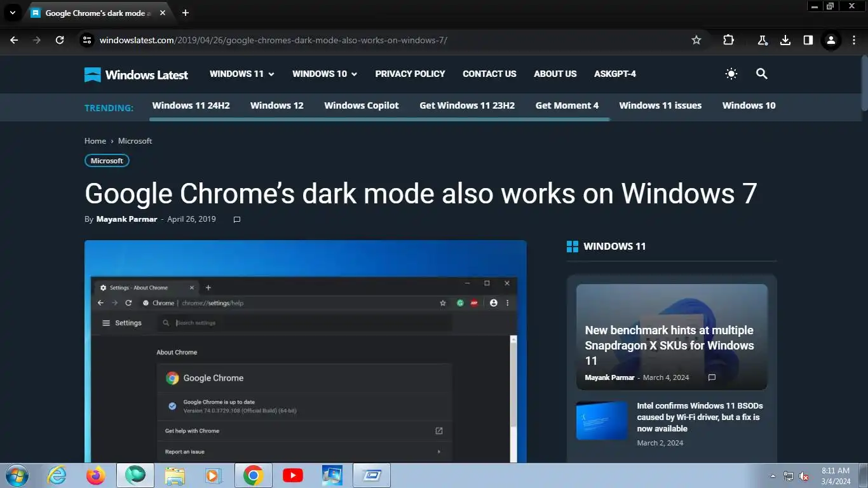Open trending Windows Copilot link
The image size is (868, 488).
coord(362,105)
